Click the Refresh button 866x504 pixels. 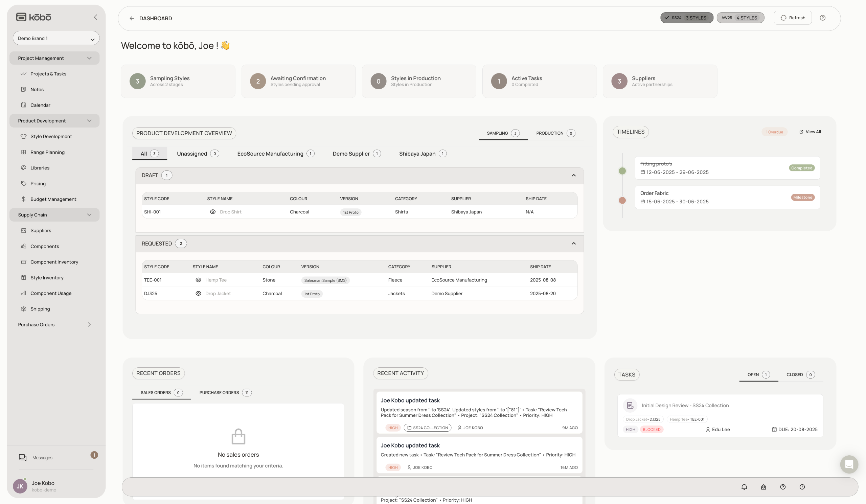793,18
